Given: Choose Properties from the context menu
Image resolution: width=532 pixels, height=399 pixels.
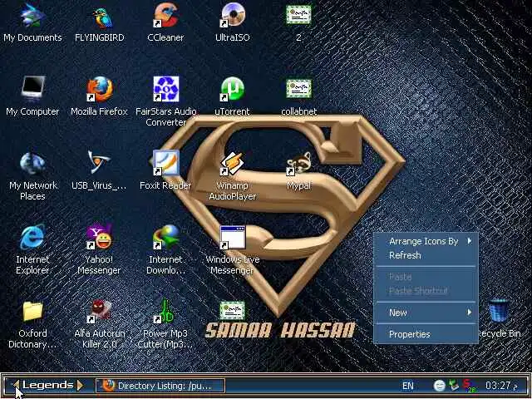Looking at the screenshot, I should pos(426,334).
